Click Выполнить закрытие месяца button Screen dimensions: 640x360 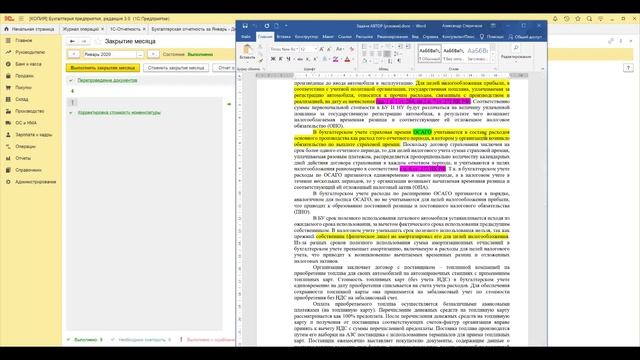pos(103,68)
